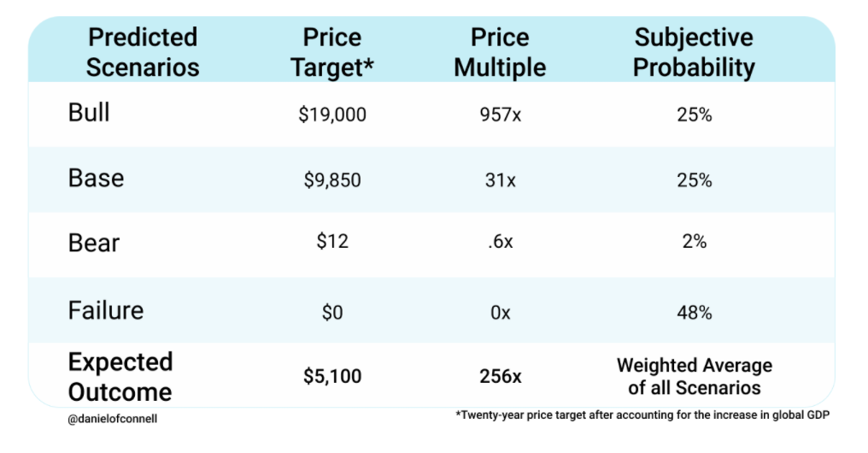
Task: Select the Bull scenario label
Action: click(89, 113)
